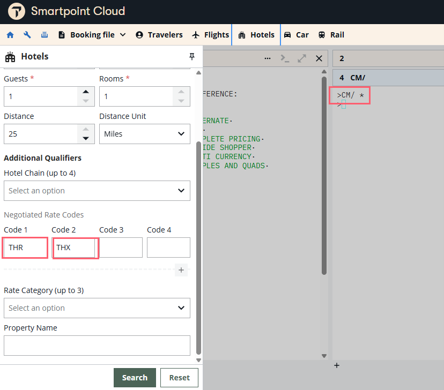
Task: Click in the Property Name field
Action: pos(97,345)
